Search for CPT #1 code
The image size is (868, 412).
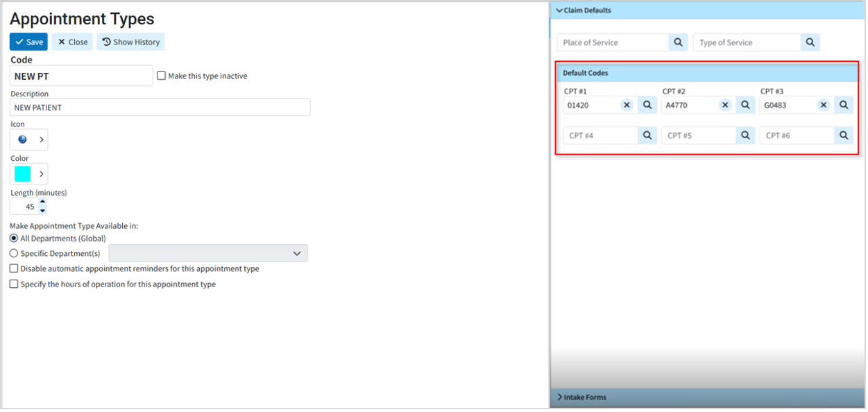[647, 105]
